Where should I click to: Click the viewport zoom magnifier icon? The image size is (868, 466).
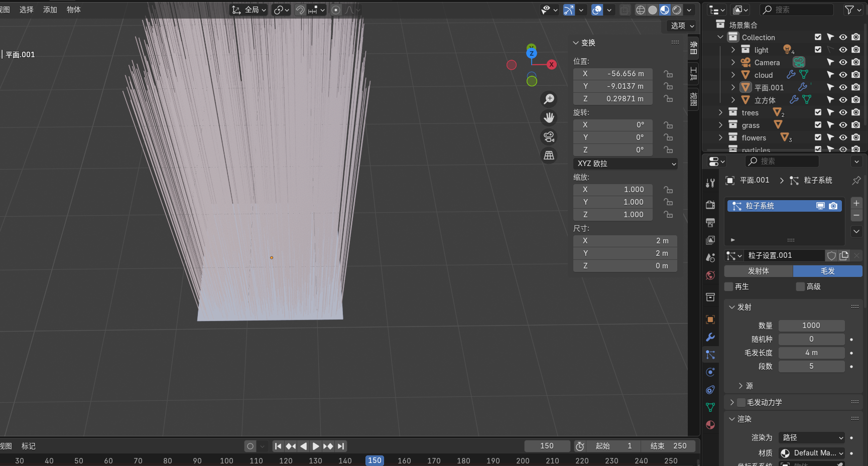click(x=549, y=99)
